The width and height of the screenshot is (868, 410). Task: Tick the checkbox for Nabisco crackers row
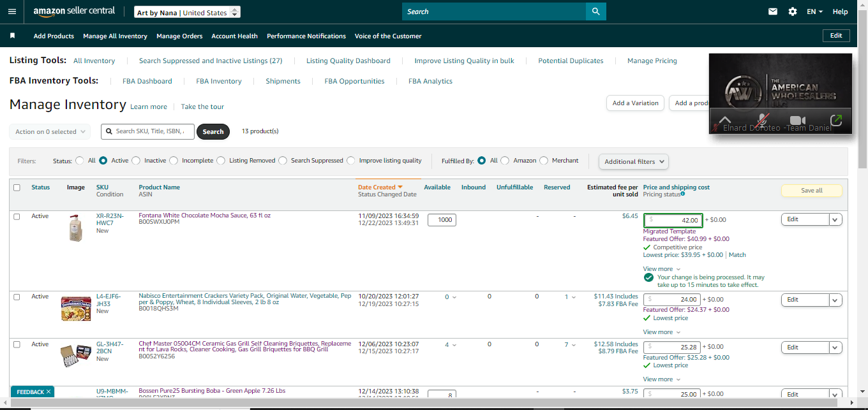click(17, 297)
